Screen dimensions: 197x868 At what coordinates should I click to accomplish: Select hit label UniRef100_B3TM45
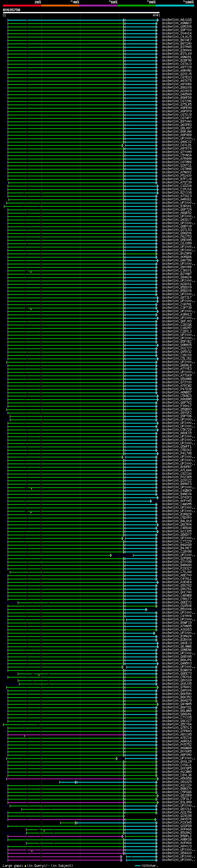(177, 47)
